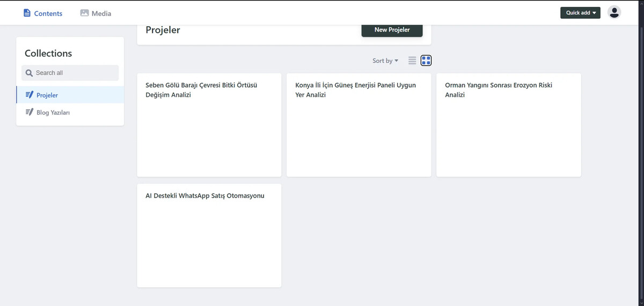Open Orman Yangını Sonrası Erozyon card
Screen dimensions: 644x306
pos(508,125)
